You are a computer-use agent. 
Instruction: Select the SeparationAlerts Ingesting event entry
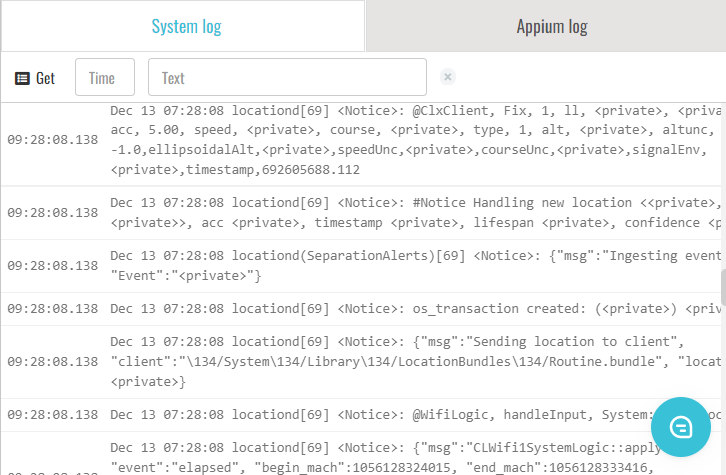363,266
